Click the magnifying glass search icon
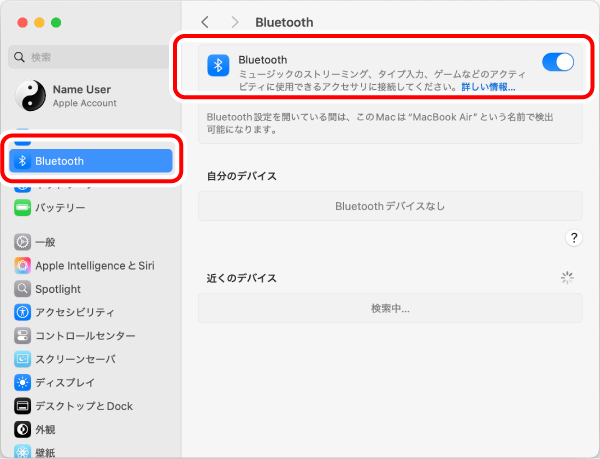The image size is (600, 459). coord(19,57)
